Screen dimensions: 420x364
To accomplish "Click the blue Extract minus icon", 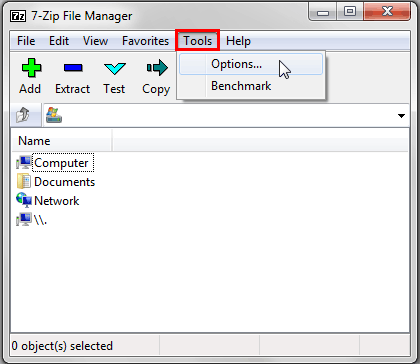I will pyautogui.click(x=73, y=68).
